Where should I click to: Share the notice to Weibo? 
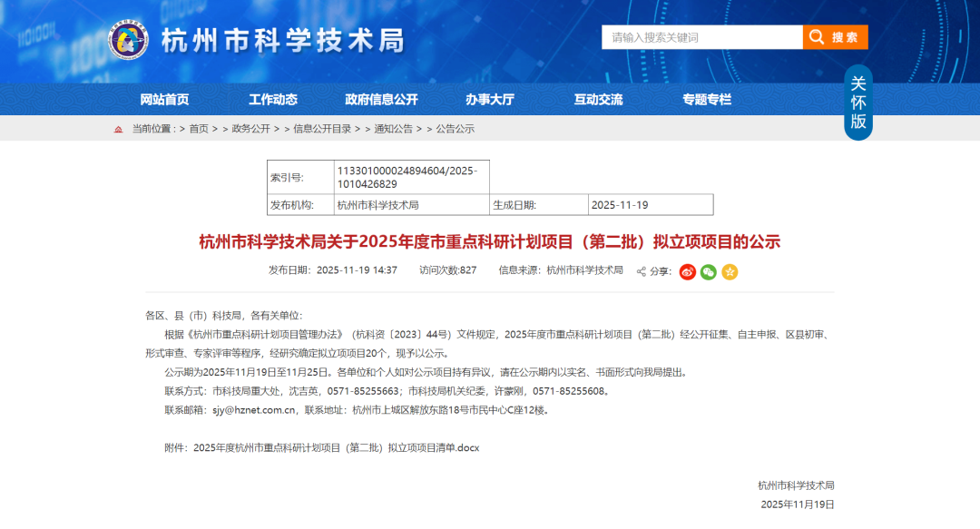pos(688,271)
